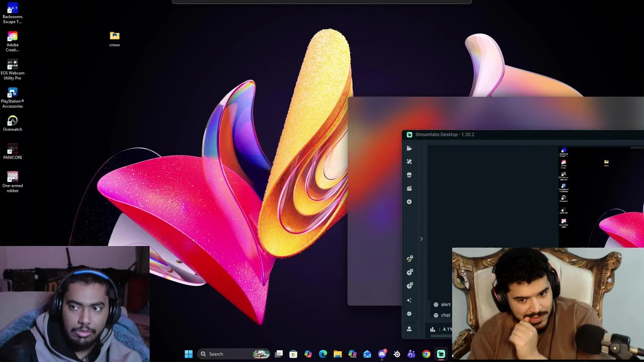Image resolution: width=644 pixels, height=362 pixels.
Task: Select EOS Webcam Utility Pro desktop icon
Action: pyautogui.click(x=13, y=70)
